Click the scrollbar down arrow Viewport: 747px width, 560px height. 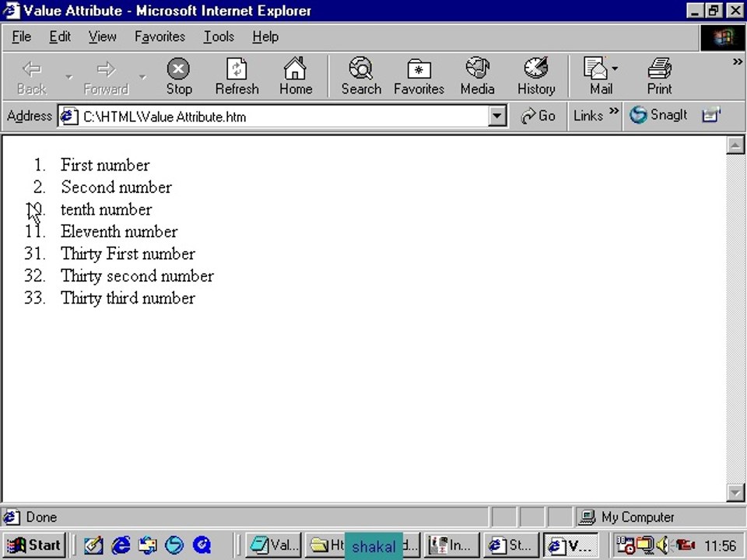point(735,493)
